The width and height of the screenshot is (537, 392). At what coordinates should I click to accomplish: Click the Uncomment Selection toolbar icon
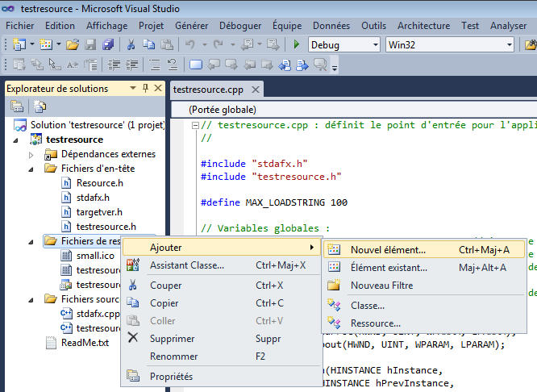(173, 65)
